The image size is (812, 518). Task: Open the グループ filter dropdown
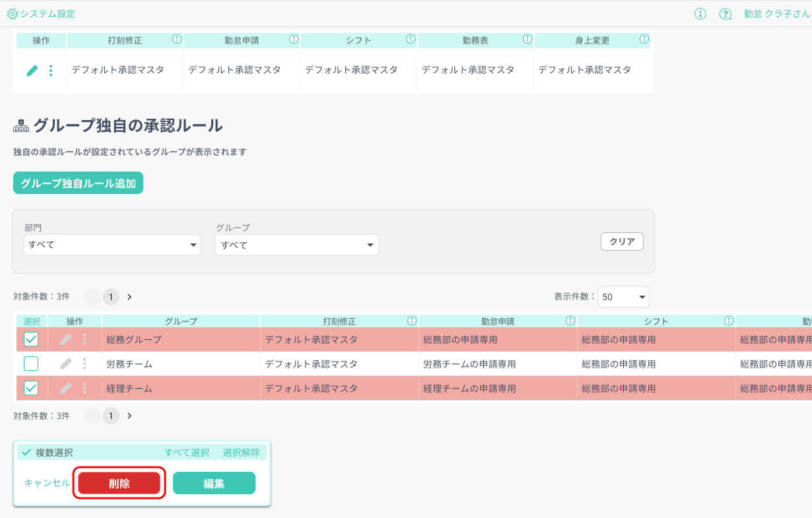pos(297,245)
